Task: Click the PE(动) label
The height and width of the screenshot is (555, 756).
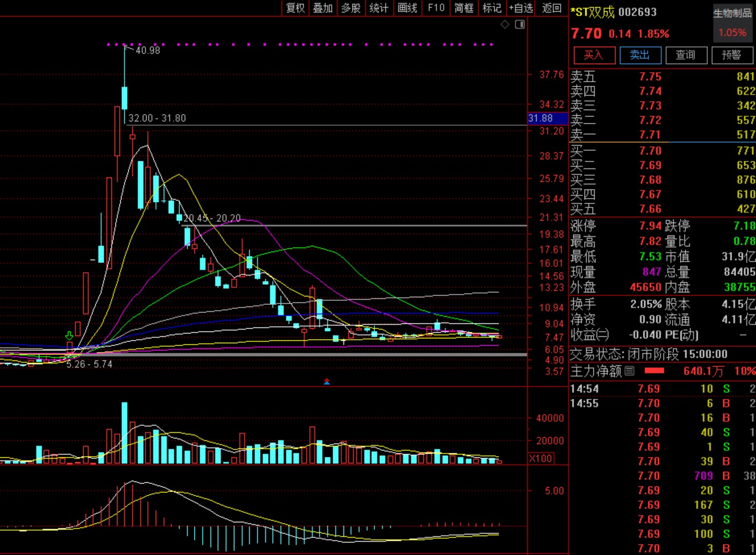Action: [x=681, y=335]
